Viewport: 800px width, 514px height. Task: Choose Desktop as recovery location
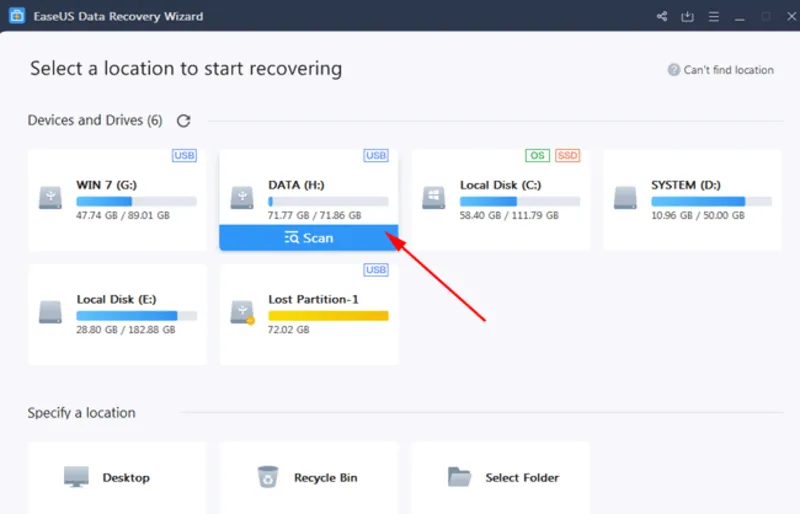(117, 478)
